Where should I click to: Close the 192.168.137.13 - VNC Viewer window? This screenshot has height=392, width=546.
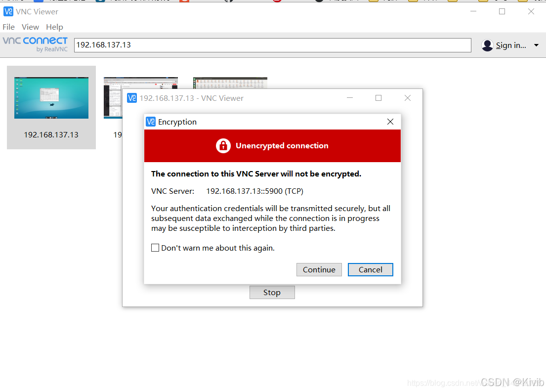pyautogui.click(x=408, y=98)
